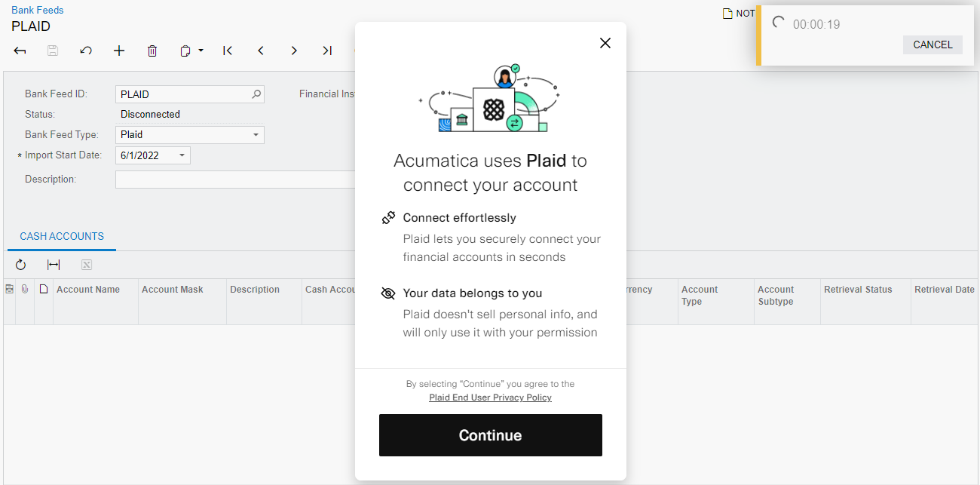Open Bank Feeds breadcrumb link
Image resolution: width=980 pixels, height=485 pixels.
37,10
